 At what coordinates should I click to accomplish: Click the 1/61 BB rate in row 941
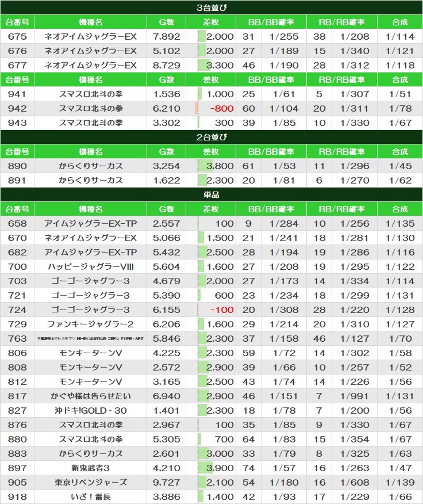(x=284, y=94)
